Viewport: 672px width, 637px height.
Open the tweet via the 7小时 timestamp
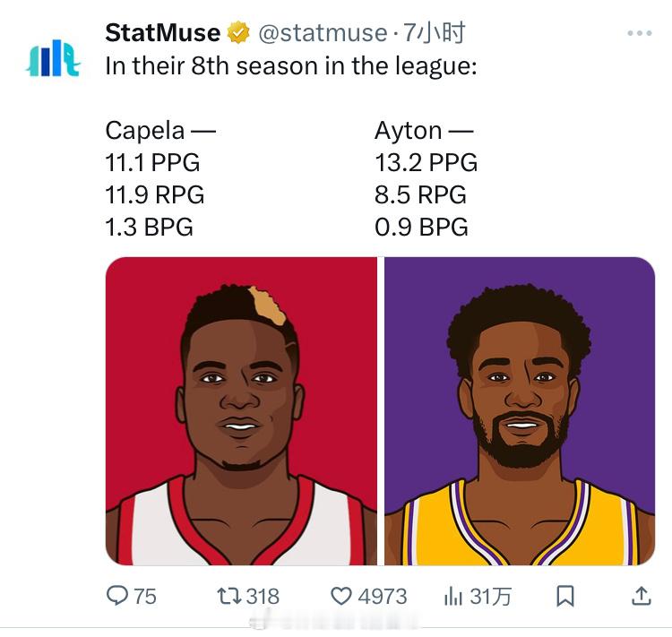(434, 34)
